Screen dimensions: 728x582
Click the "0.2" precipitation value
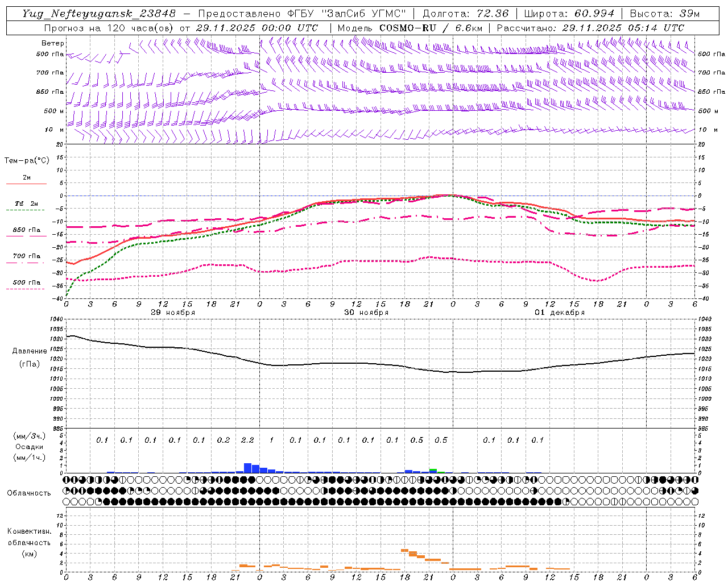(224, 440)
